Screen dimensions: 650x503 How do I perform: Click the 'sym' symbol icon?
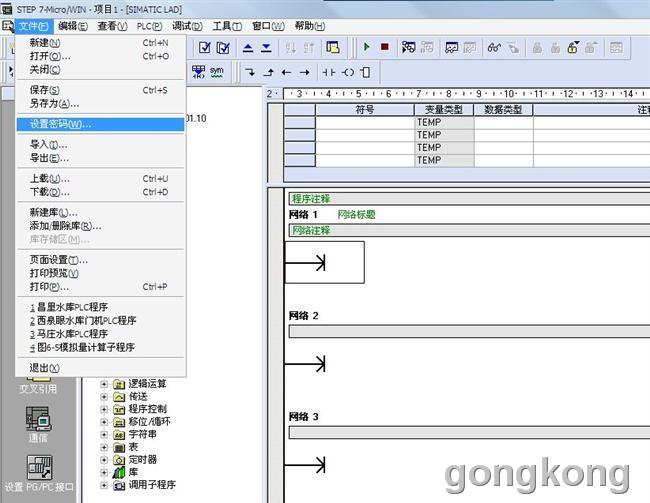tap(216, 71)
